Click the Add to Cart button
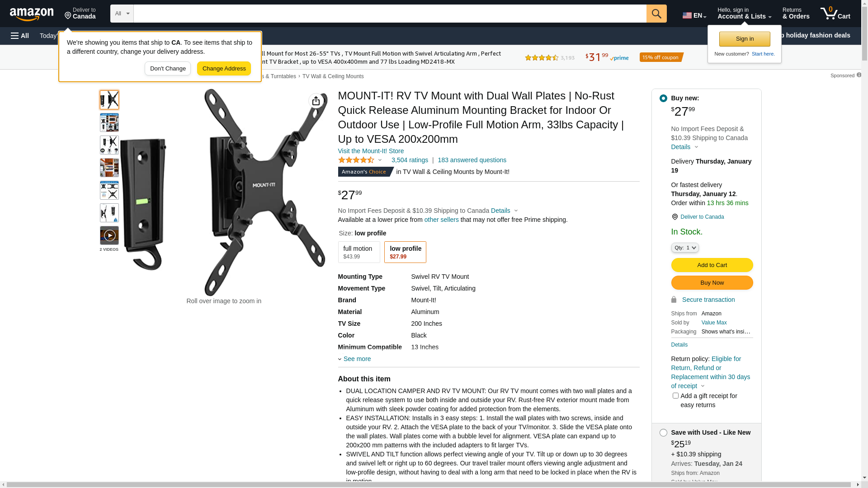868x488 pixels. (712, 265)
